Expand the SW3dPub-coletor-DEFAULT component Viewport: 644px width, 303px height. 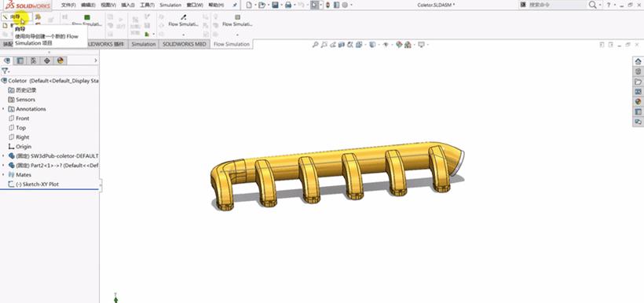3,156
